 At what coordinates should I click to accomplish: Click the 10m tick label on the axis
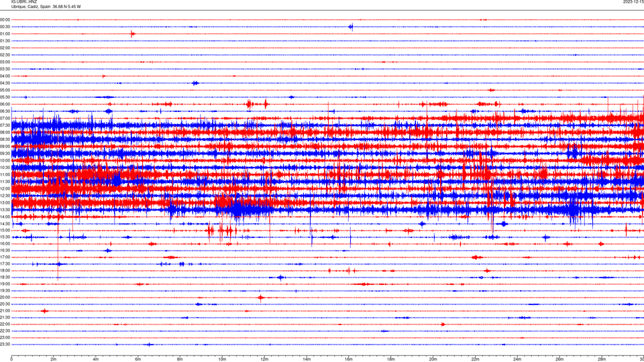222,359
